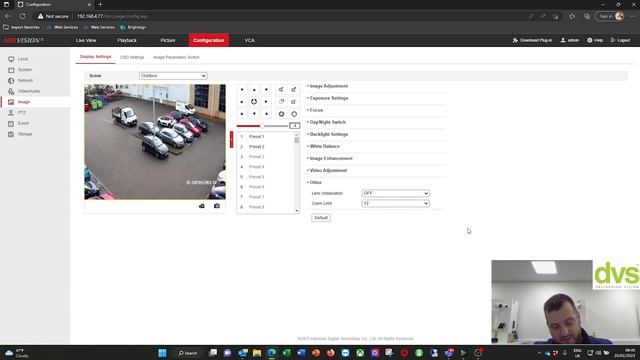Open the Lens Initialization dropdown
This screenshot has width=640, height=360.
[x=395, y=193]
